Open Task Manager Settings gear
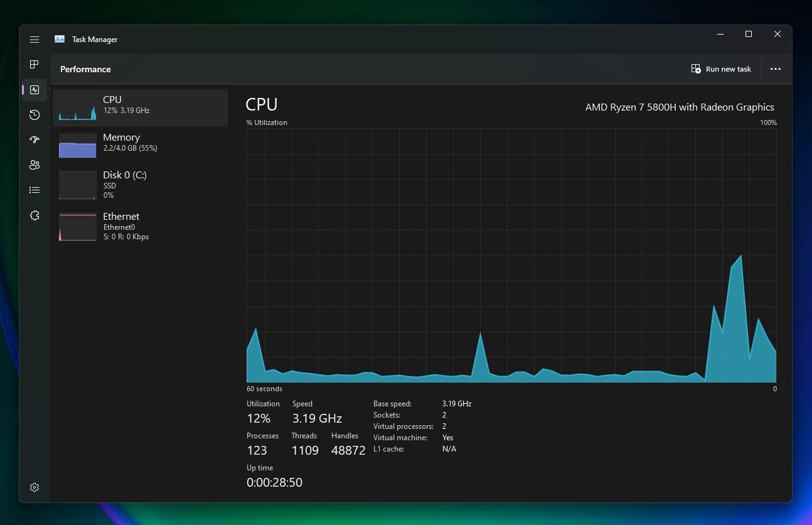The image size is (812, 525). [35, 487]
